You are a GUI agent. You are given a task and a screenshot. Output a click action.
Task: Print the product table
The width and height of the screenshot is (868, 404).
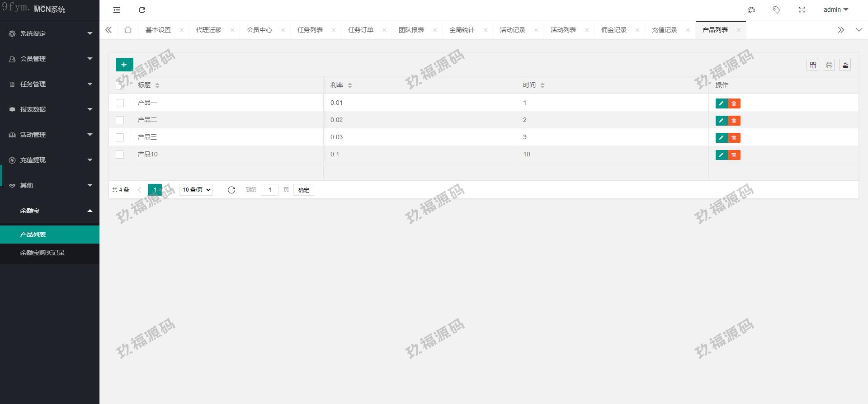[829, 65]
